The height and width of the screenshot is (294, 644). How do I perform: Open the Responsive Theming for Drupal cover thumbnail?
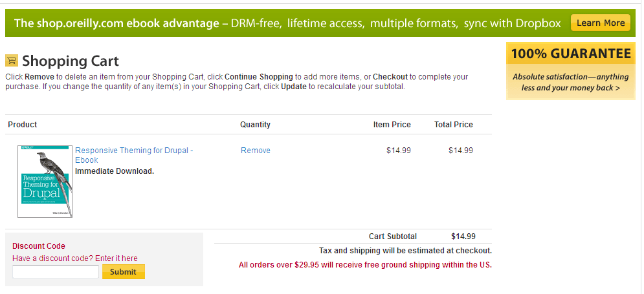tap(45, 182)
